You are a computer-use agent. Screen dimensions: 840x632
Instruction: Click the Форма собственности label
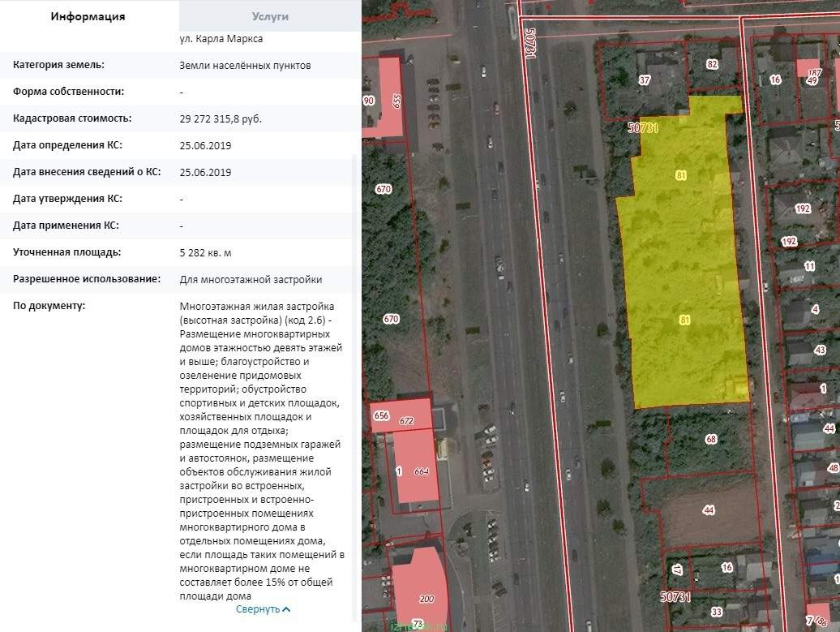[68, 92]
